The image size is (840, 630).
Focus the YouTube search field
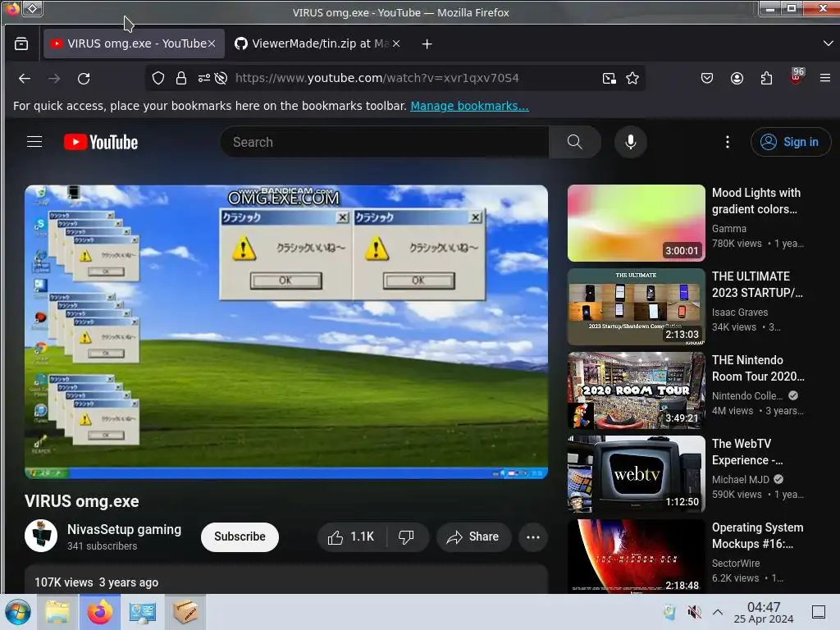[x=385, y=142]
